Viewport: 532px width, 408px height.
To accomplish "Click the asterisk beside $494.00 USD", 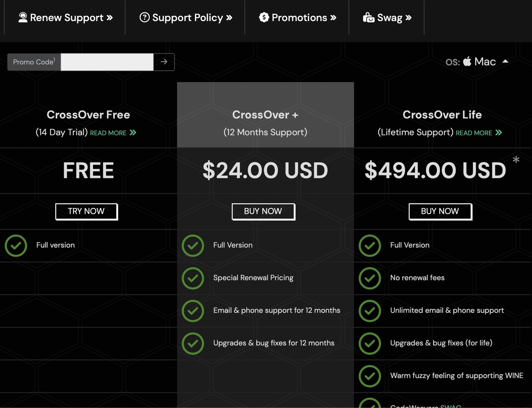I will pos(516,160).
